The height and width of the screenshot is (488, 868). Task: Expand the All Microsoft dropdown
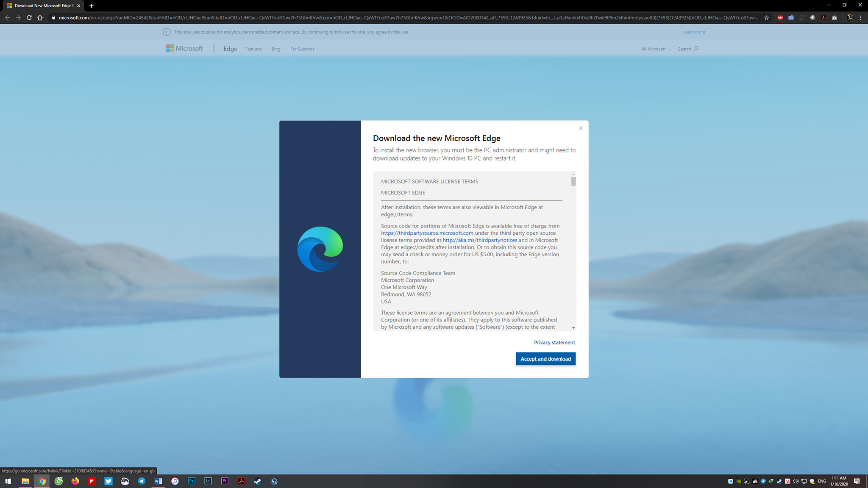pyautogui.click(x=656, y=49)
